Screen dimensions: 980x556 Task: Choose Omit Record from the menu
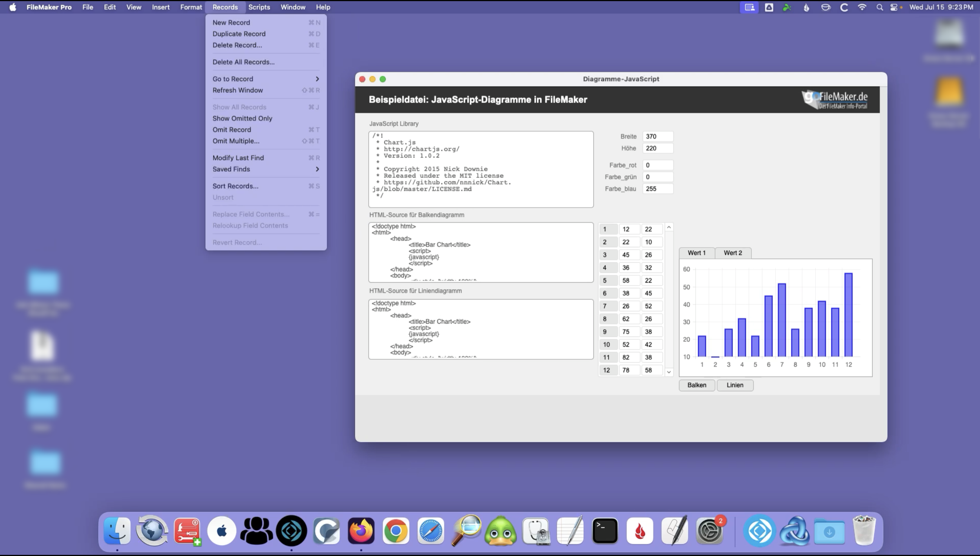[x=266, y=130]
